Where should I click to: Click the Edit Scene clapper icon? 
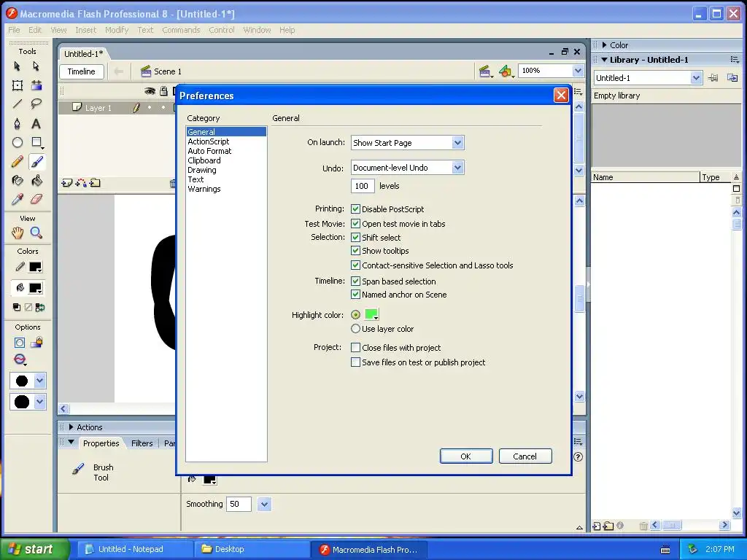[x=485, y=71]
